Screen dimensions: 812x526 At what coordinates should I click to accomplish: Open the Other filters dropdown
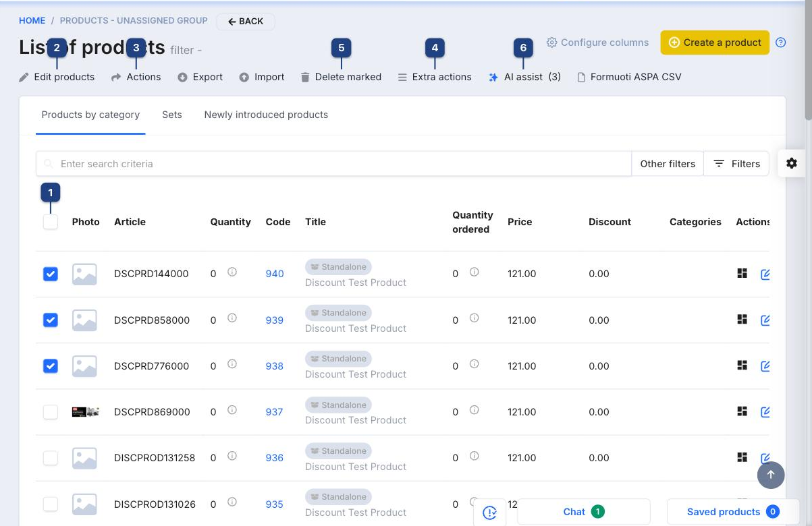pyautogui.click(x=668, y=163)
